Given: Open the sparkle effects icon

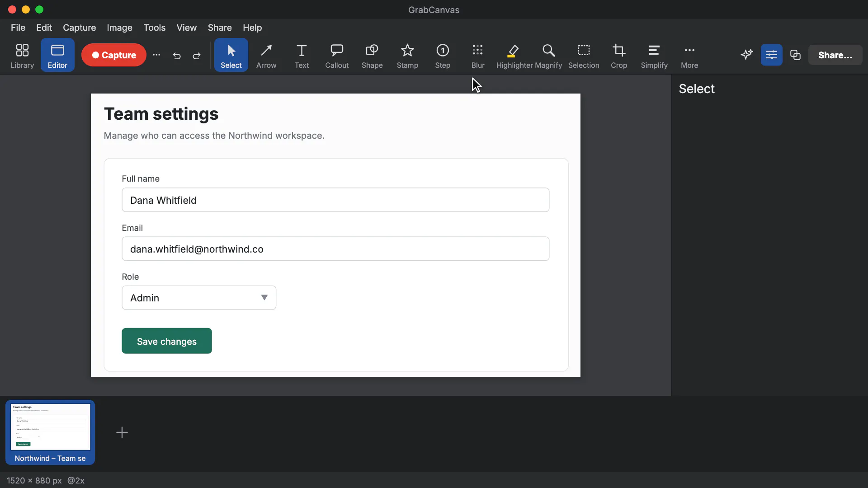Looking at the screenshot, I should (x=747, y=55).
